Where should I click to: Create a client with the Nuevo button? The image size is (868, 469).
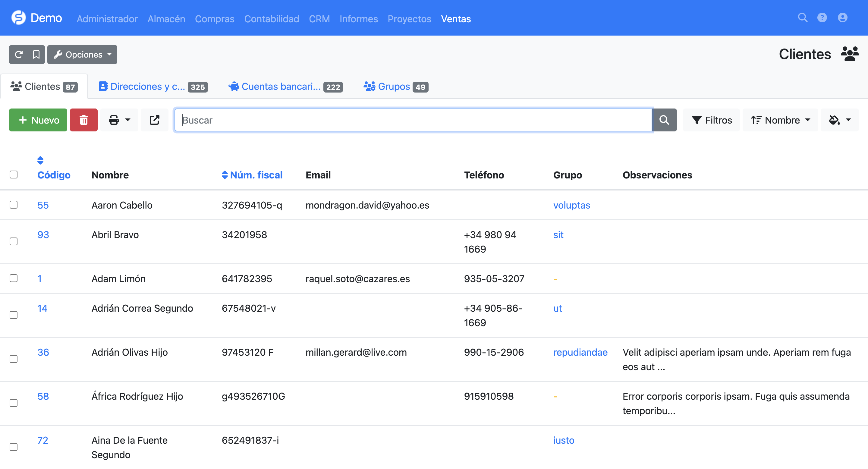38,120
